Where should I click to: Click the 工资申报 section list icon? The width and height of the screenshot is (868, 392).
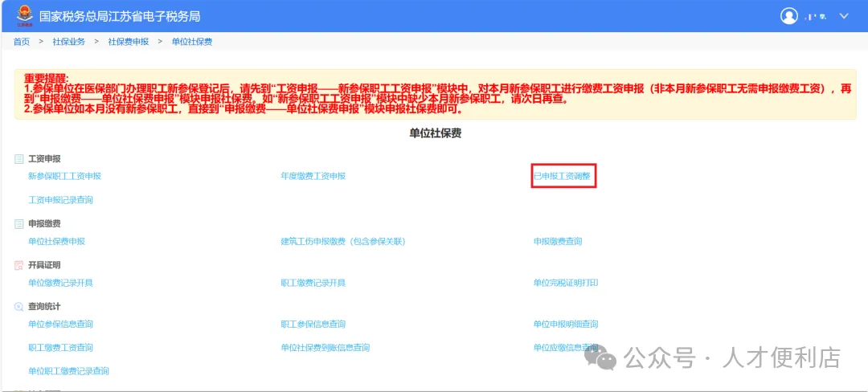[x=18, y=159]
